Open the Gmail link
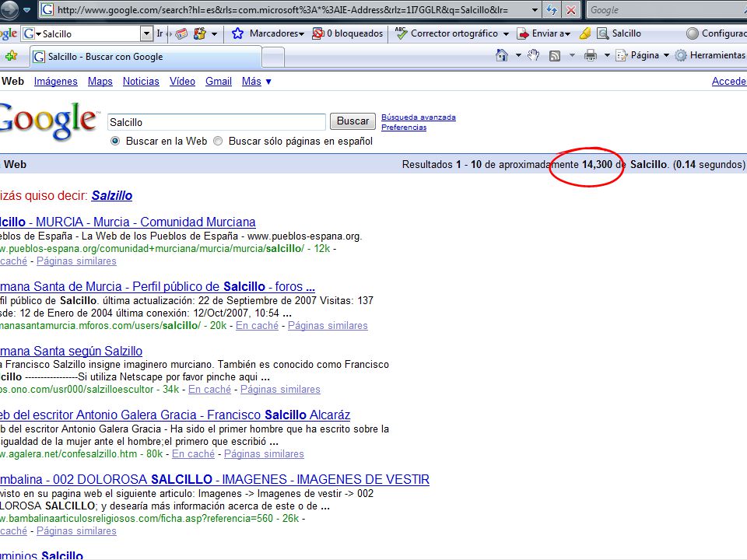 point(219,82)
